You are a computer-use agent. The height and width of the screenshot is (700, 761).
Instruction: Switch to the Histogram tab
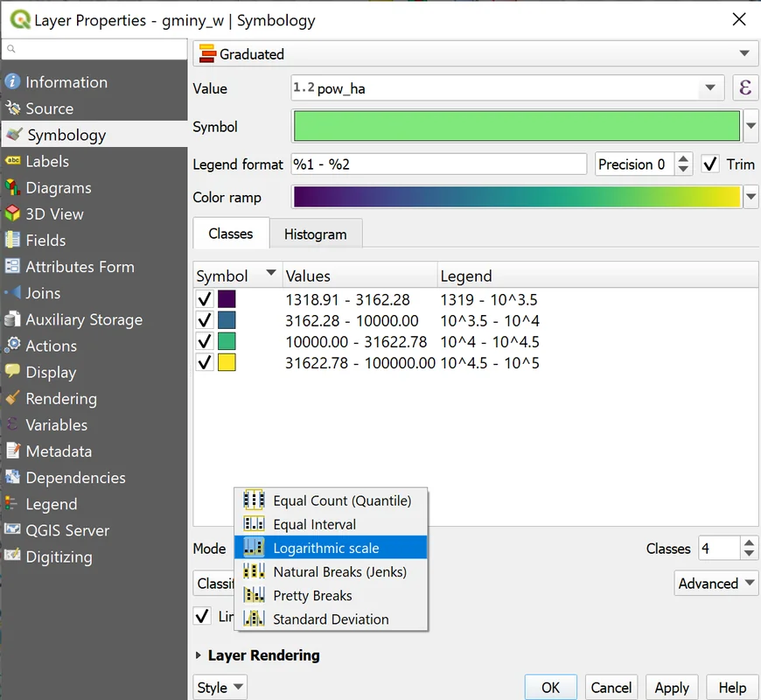click(x=315, y=234)
